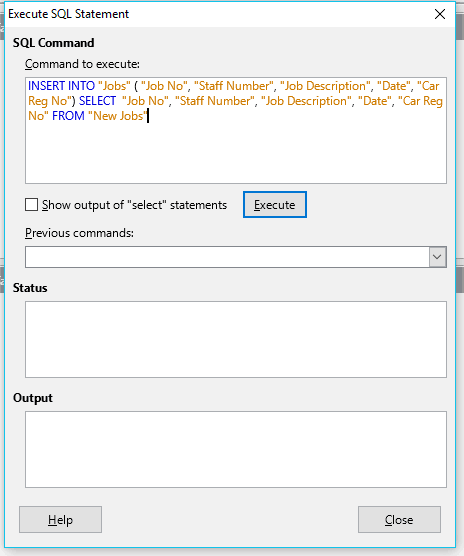Click the "Previous commands:" label
The image size is (464, 556).
click(79, 233)
